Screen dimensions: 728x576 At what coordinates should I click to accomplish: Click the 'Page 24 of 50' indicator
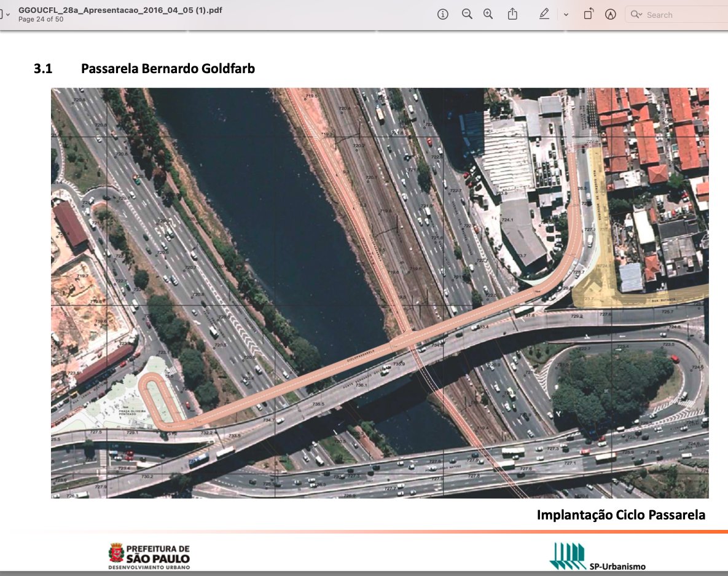tap(41, 20)
